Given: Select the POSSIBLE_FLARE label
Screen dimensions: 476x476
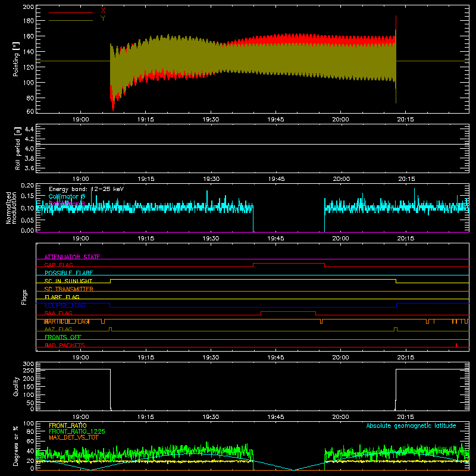Looking at the screenshot, I should [x=68, y=273].
